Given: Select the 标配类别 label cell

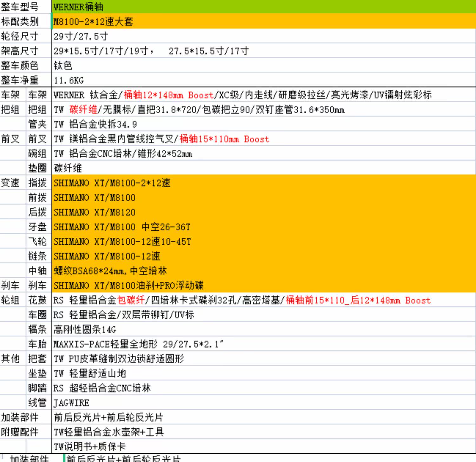Looking at the screenshot, I should pos(26,21).
